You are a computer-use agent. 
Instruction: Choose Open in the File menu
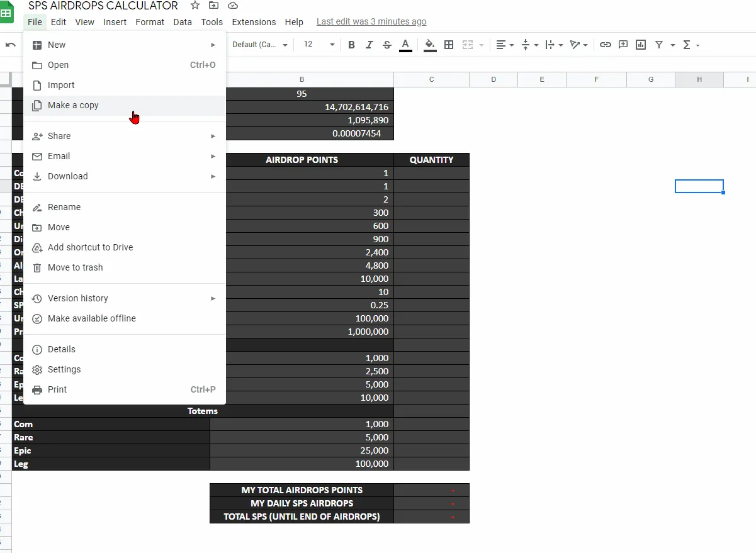click(125, 65)
